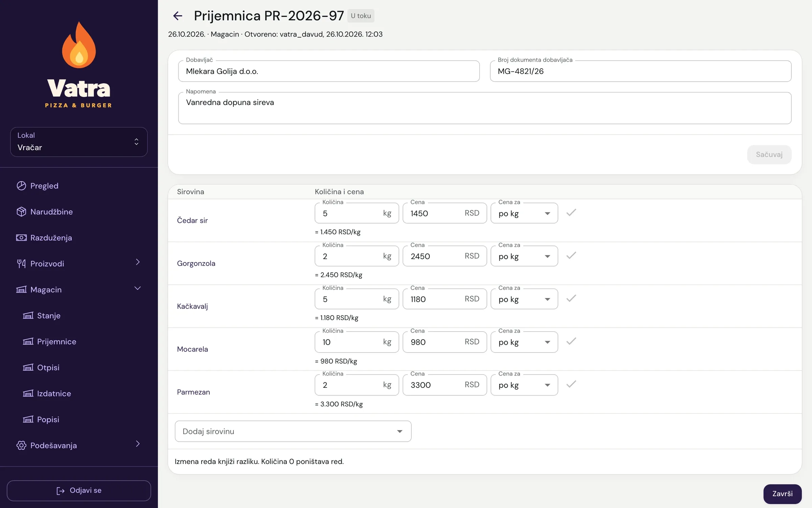Click the Razduženja cash icon
The height and width of the screenshot is (508, 812).
21,238
